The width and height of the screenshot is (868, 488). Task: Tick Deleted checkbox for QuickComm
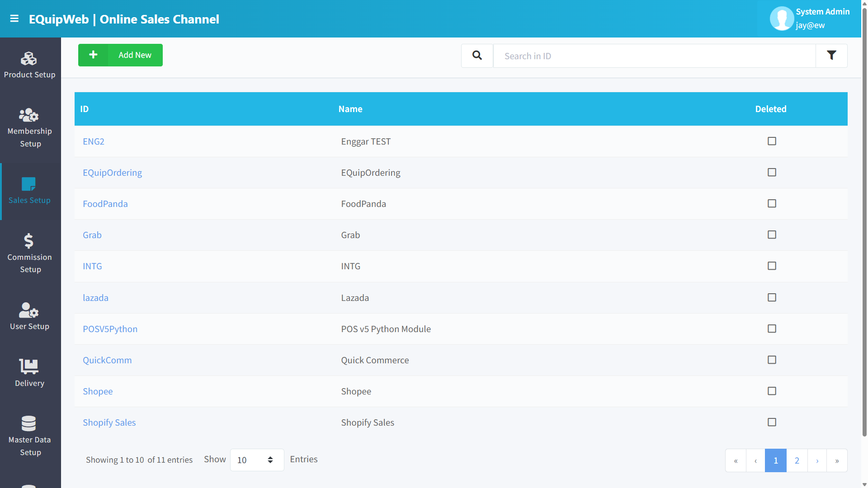(772, 360)
